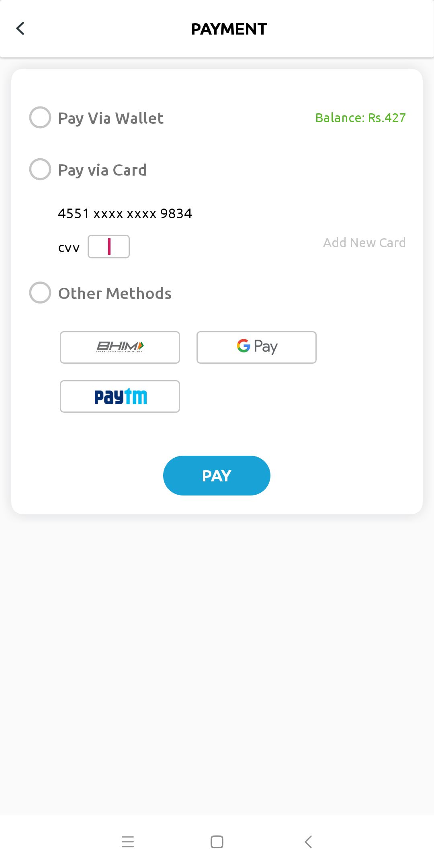Select the Pay Via Wallet radio button
Image resolution: width=434 pixels, height=868 pixels.
click(40, 117)
